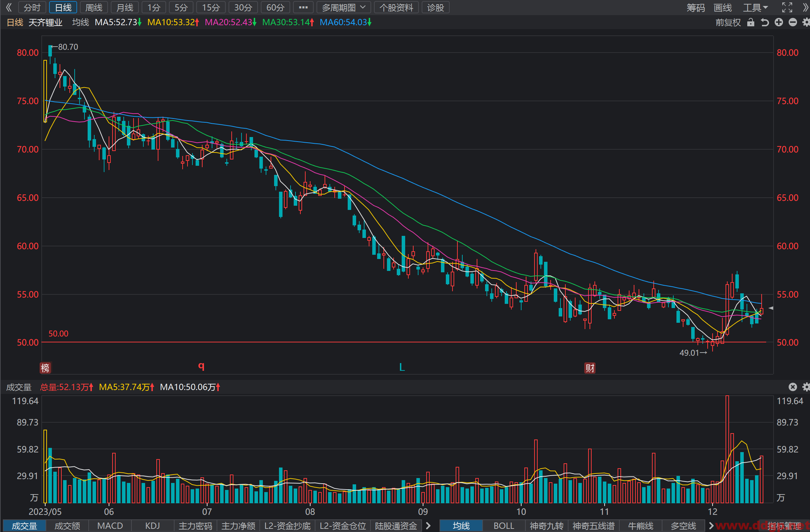Expand the 多周期图 dropdown

(x=343, y=7)
